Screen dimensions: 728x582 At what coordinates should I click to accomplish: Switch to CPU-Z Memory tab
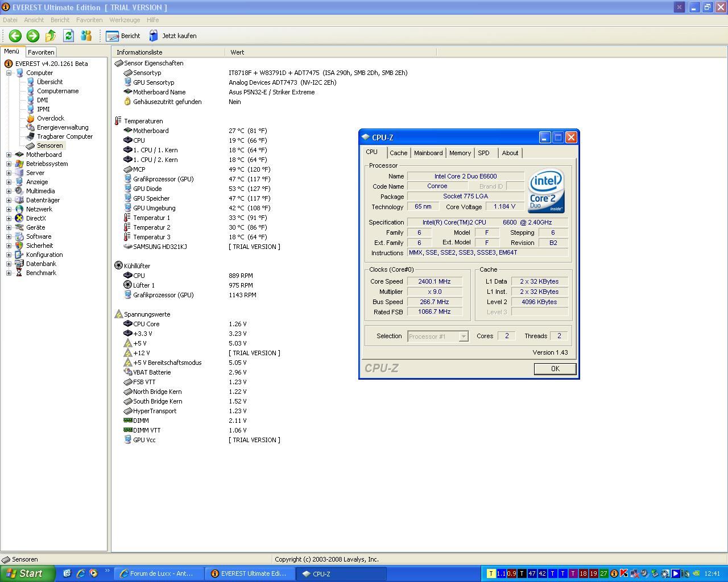460,153
